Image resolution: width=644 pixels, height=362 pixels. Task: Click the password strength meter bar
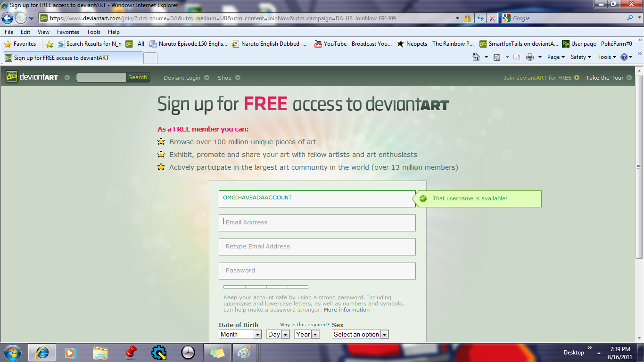click(x=266, y=287)
